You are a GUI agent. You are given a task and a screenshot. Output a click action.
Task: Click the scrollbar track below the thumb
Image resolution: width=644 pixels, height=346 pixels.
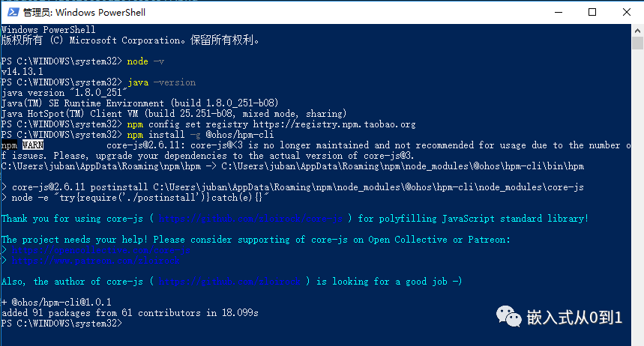tap(637, 197)
